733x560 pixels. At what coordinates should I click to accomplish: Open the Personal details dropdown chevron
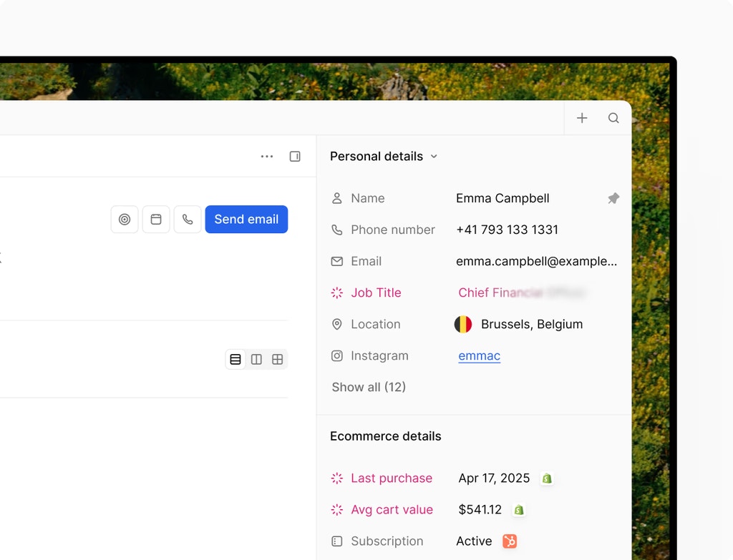click(x=434, y=156)
